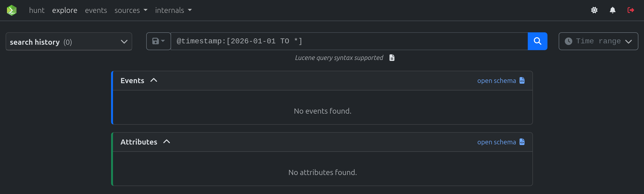The image size is (644, 194).
Task: Open the notifications bell
Action: tap(612, 10)
